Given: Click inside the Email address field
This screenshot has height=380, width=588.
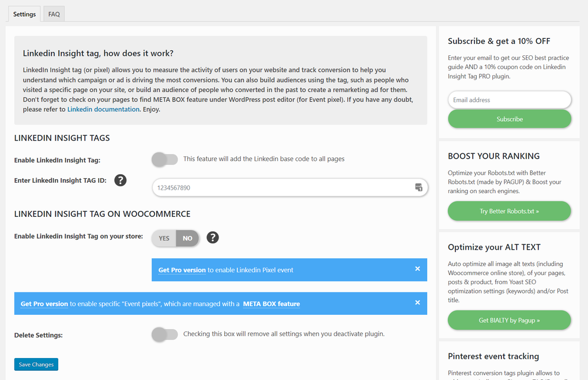Looking at the screenshot, I should pyautogui.click(x=509, y=99).
